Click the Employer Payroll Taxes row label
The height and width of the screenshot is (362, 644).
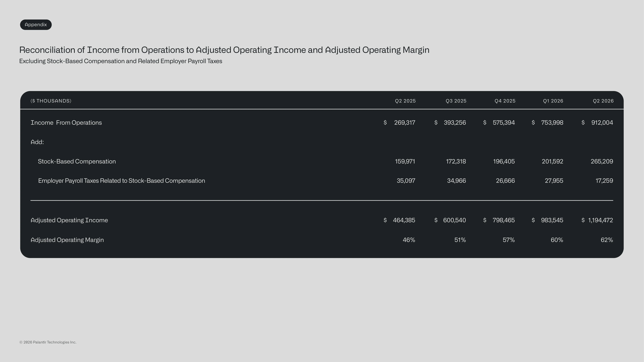click(x=122, y=181)
